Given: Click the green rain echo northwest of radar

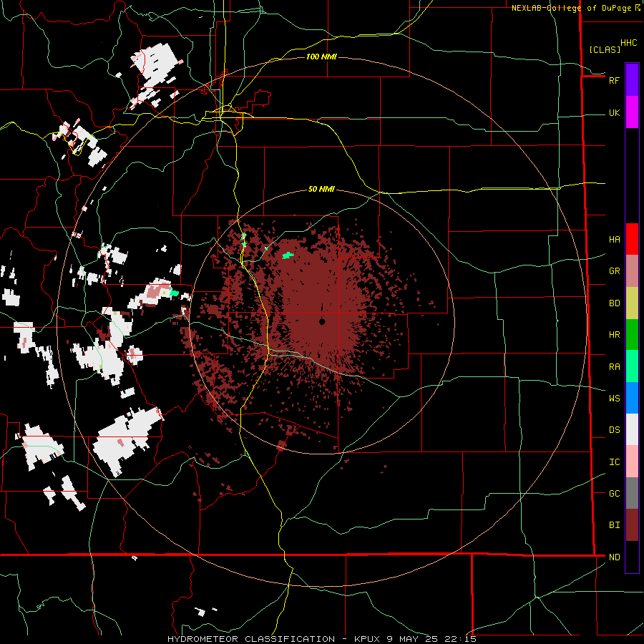Looking at the screenshot, I should click(x=288, y=255).
